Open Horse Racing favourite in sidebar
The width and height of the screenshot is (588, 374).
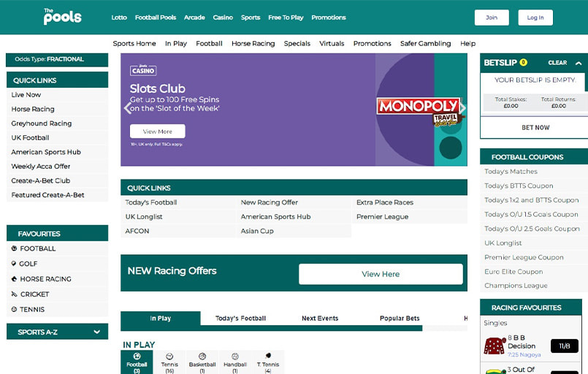pyautogui.click(x=58, y=279)
